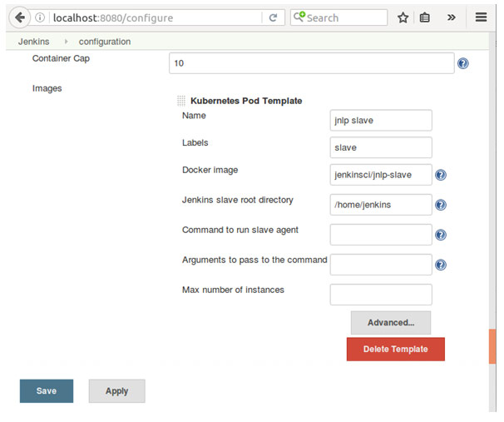Image resolution: width=504 pixels, height=422 pixels.
Task: Go back with browser back arrow
Action: coord(20,17)
